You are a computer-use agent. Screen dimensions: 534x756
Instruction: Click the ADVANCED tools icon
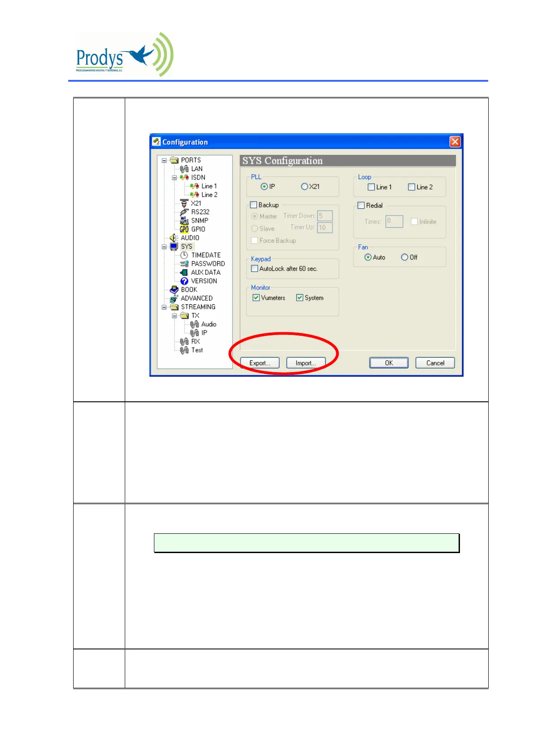tap(174, 298)
